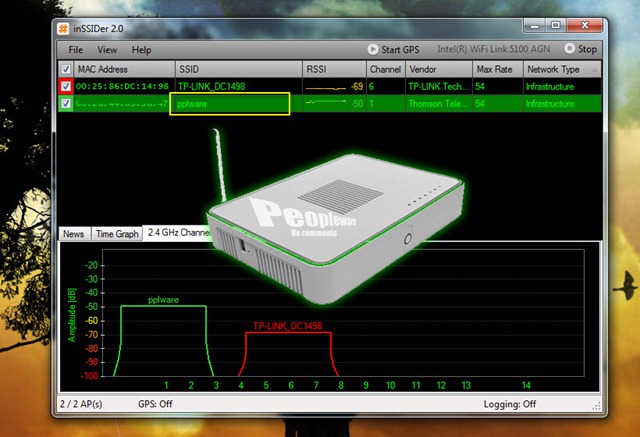Image resolution: width=640 pixels, height=437 pixels.
Task: Open the Help menu
Action: [141, 50]
